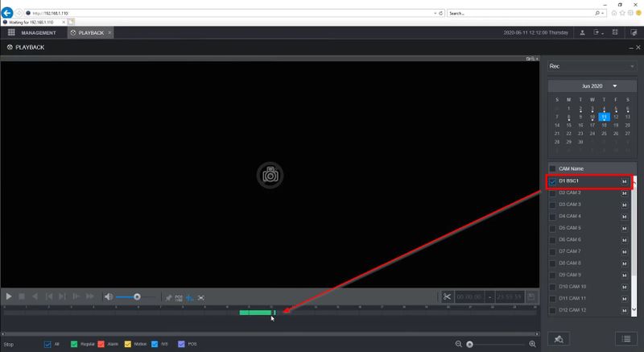Adjust the playback volume slider
This screenshot has width=644, height=352.
137,296
